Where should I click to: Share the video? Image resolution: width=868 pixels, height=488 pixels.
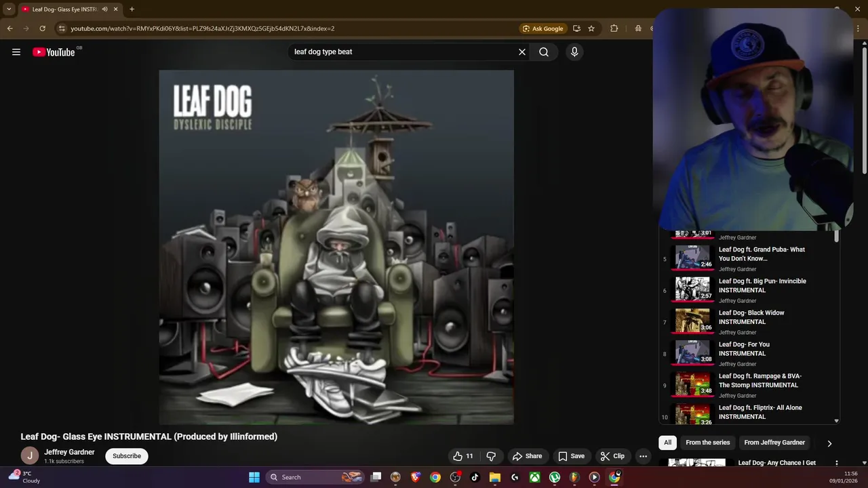[527, 456]
